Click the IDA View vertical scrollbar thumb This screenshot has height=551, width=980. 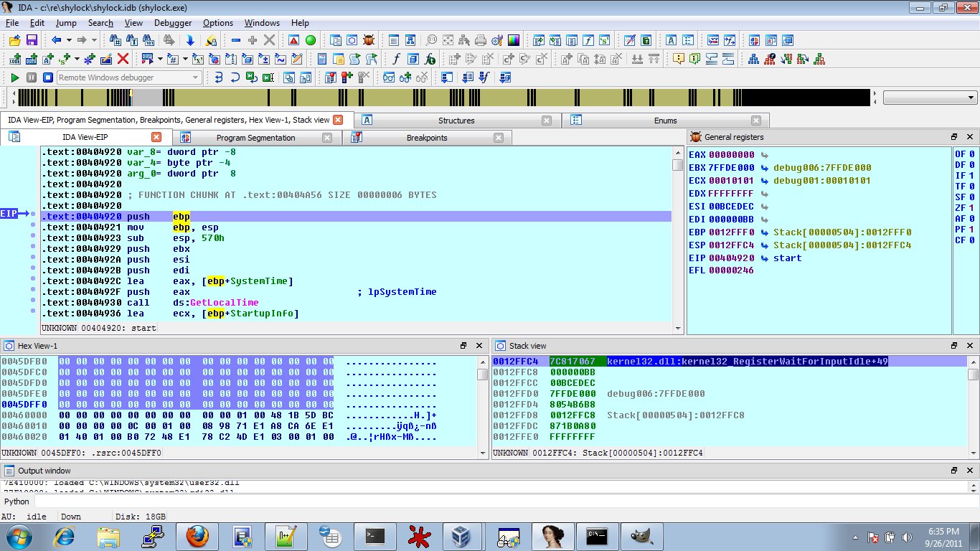click(677, 165)
